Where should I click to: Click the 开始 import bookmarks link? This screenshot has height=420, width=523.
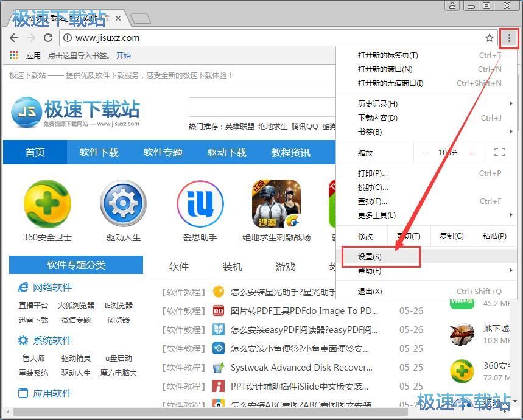124,55
